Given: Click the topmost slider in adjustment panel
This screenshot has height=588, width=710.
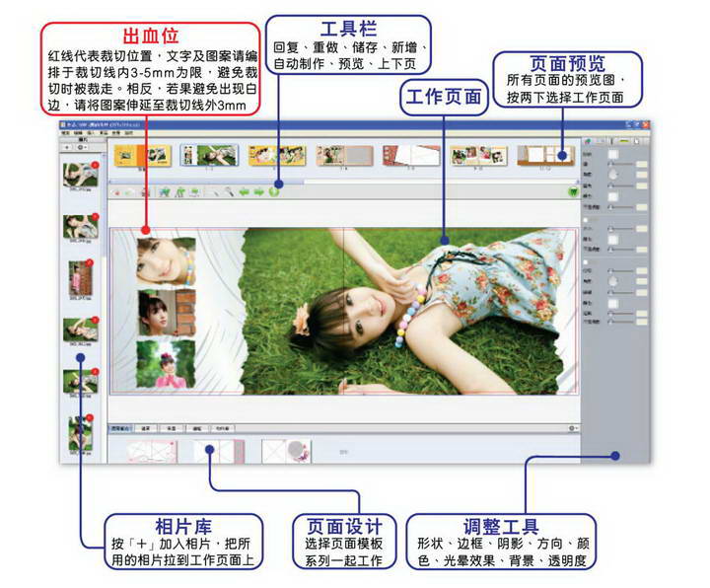Looking at the screenshot, I should (x=621, y=164).
